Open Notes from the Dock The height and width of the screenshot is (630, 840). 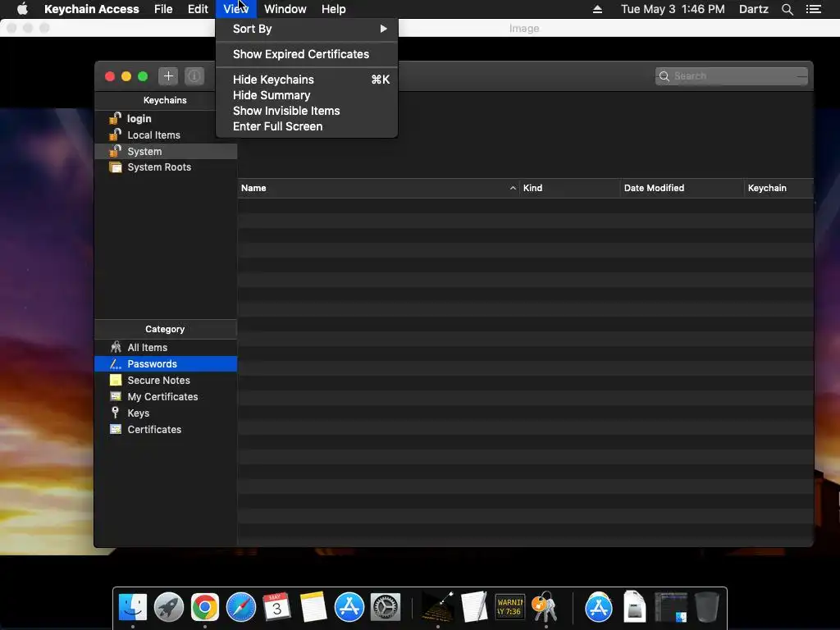click(x=313, y=607)
